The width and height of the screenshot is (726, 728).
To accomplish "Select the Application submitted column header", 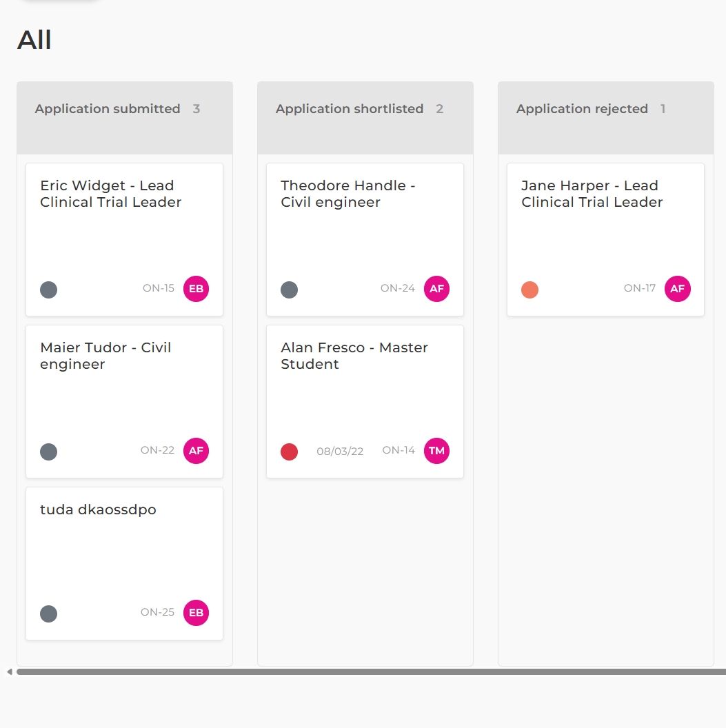I will click(108, 109).
